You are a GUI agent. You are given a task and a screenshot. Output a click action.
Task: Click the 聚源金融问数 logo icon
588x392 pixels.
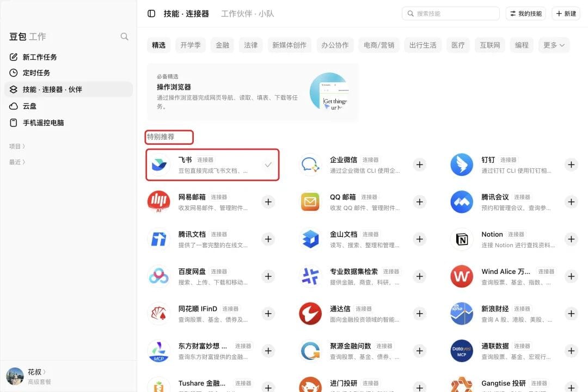[x=310, y=351]
